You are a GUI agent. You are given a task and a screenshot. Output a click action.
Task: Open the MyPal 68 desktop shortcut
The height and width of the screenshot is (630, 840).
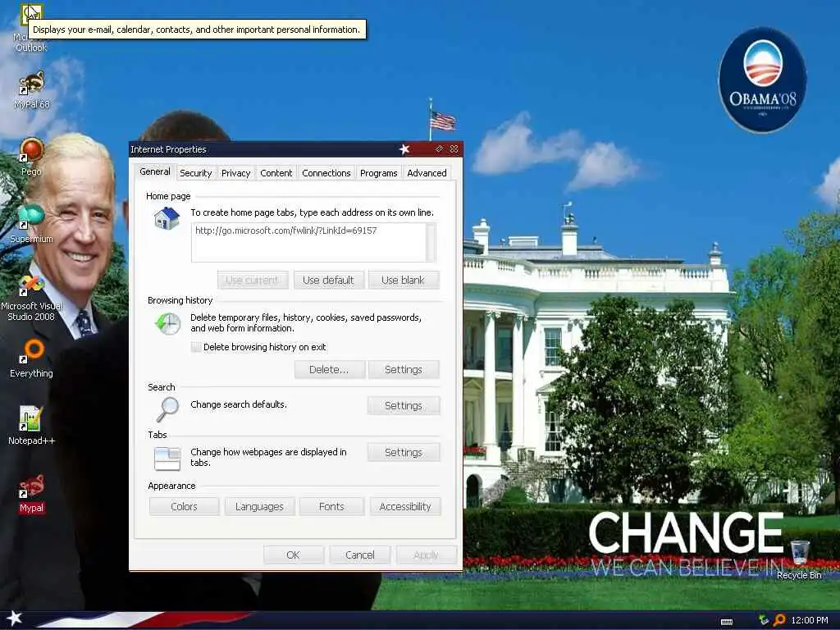click(31, 89)
